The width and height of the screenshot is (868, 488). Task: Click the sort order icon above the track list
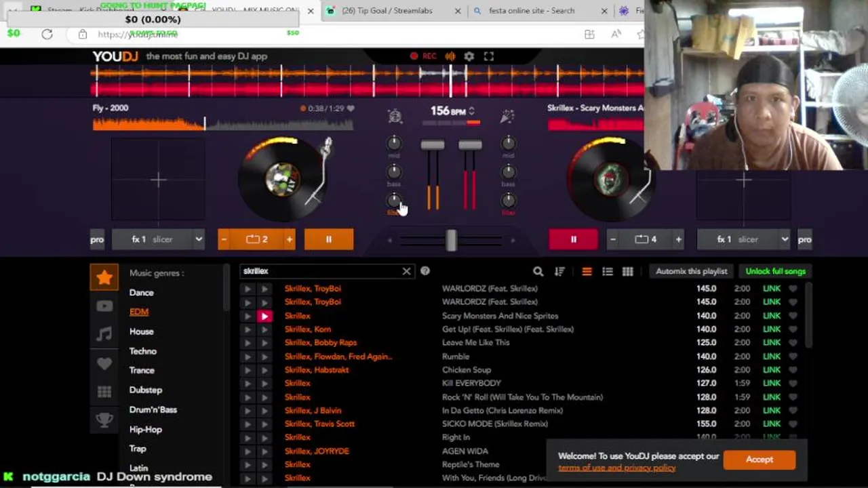[559, 271]
